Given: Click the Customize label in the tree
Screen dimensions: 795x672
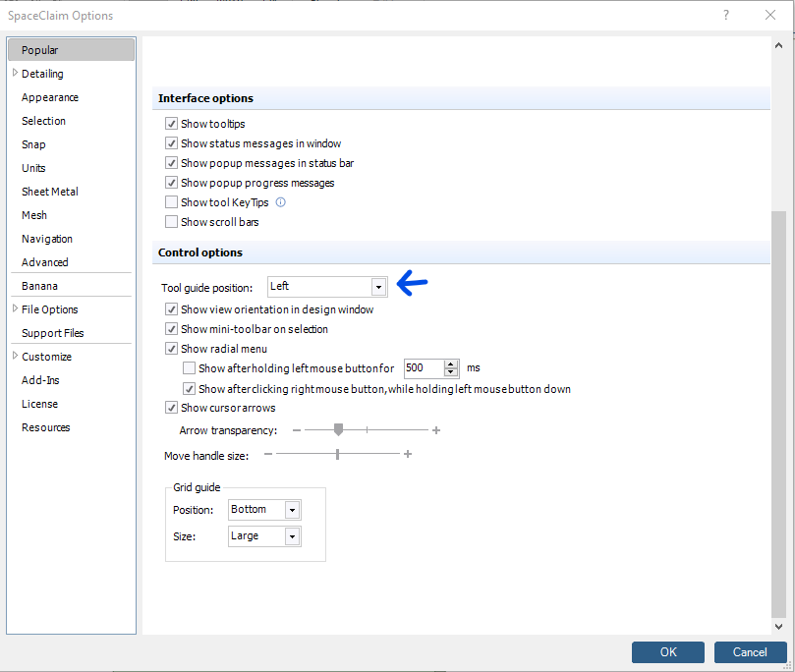Looking at the screenshot, I should coord(46,357).
